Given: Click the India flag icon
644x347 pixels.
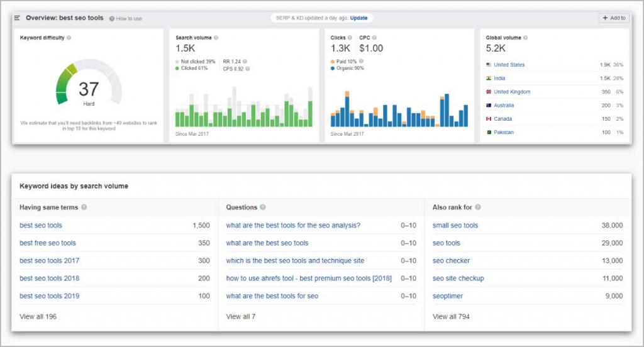Looking at the screenshot, I should tap(489, 79).
